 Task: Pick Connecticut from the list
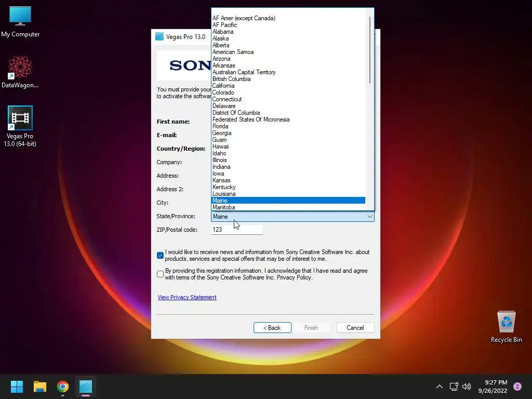(x=288, y=99)
